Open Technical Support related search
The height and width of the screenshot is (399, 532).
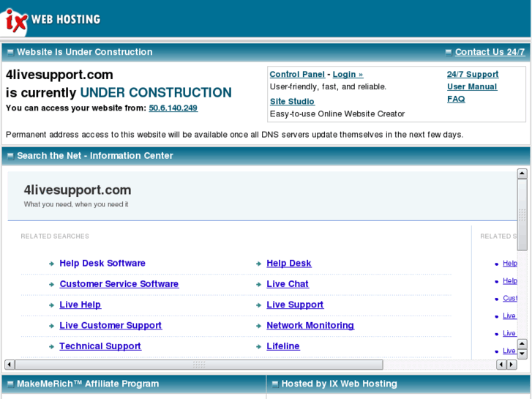(100, 346)
